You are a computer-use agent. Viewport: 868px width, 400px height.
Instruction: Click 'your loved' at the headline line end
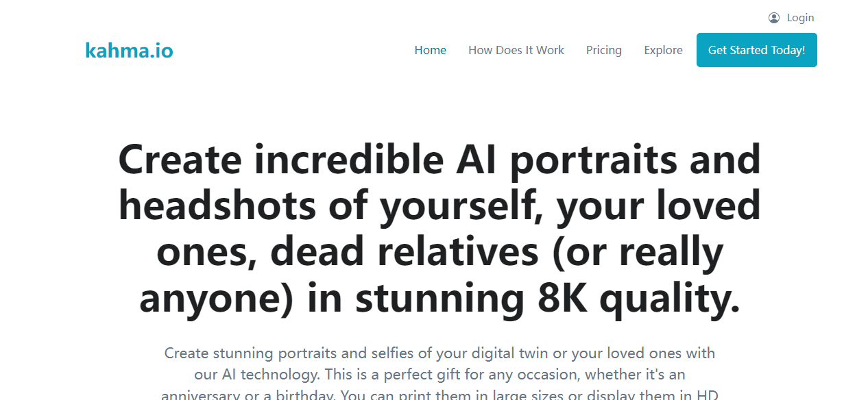pyautogui.click(x=658, y=206)
